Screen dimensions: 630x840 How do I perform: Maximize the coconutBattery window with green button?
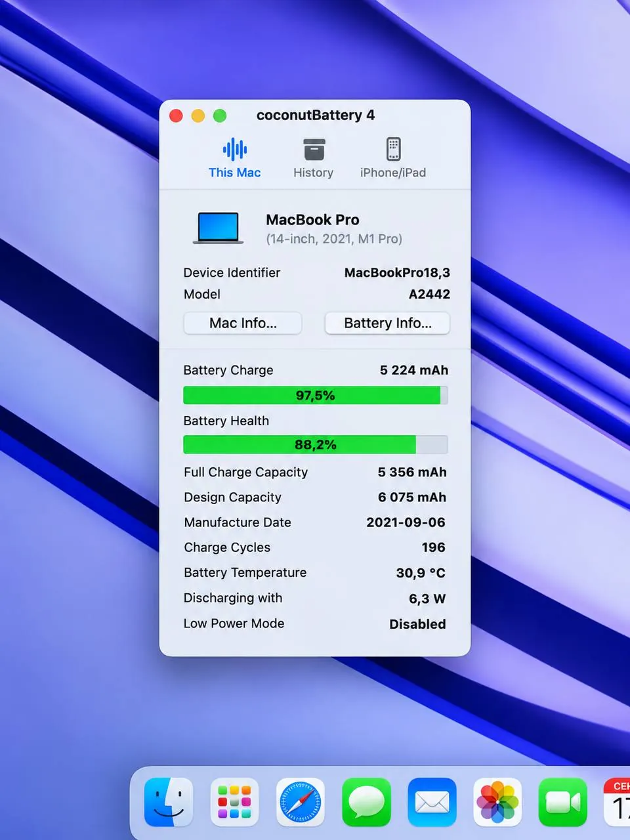(x=220, y=115)
